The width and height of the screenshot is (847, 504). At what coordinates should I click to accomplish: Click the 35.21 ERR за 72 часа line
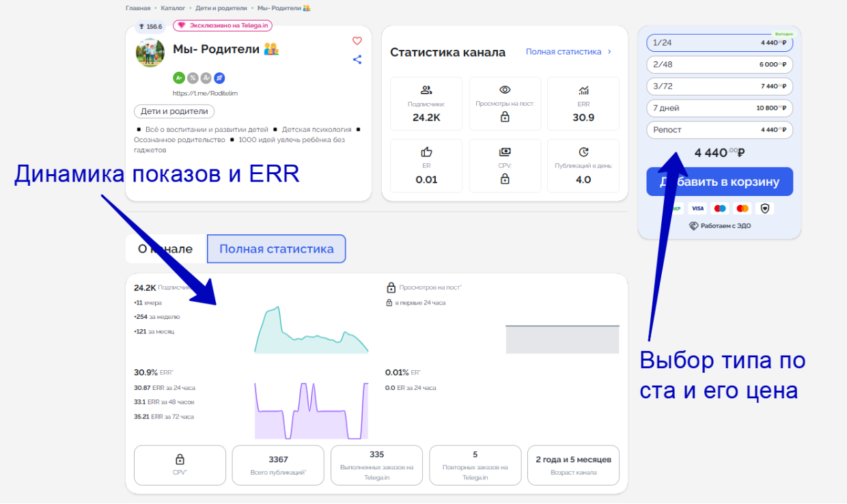(x=164, y=417)
